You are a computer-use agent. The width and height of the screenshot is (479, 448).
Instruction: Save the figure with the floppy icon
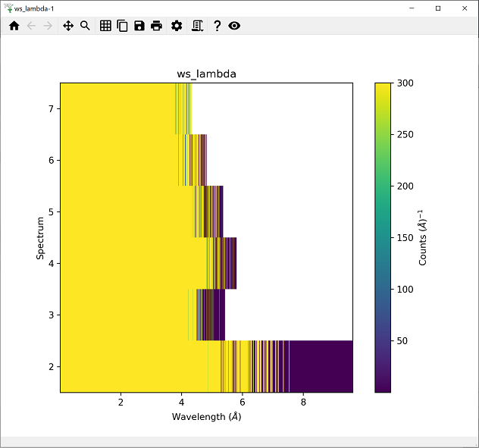[139, 26]
